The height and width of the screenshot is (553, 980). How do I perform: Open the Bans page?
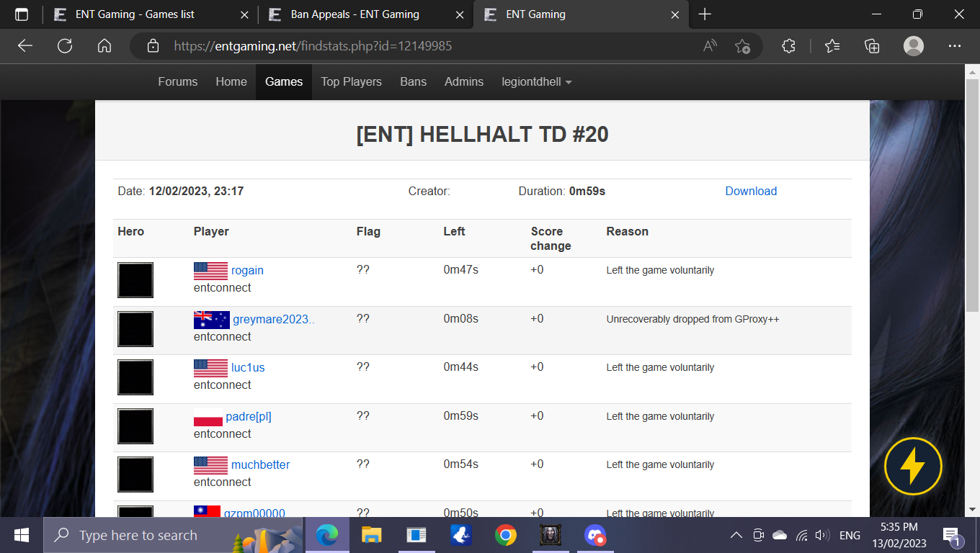pos(414,81)
